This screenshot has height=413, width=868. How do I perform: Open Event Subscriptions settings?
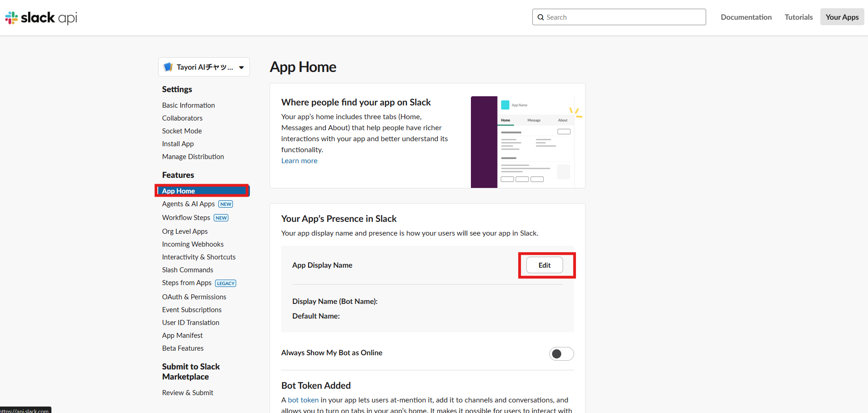pyautogui.click(x=192, y=310)
